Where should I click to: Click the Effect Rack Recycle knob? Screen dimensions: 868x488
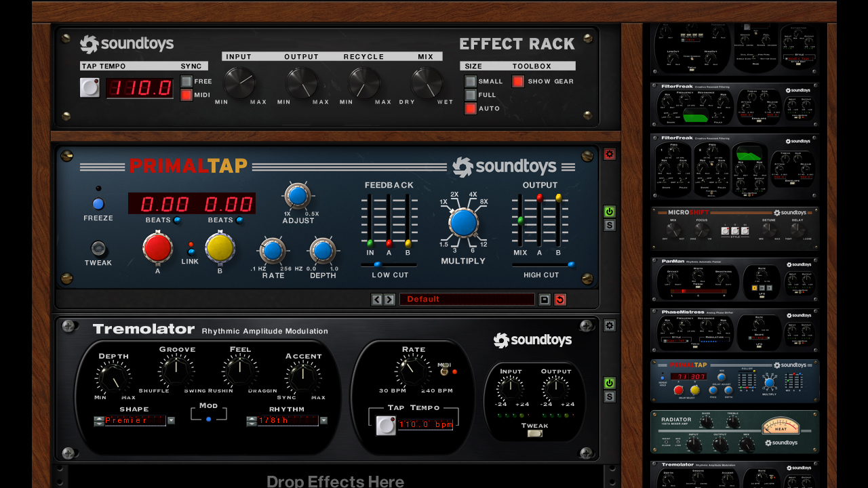click(x=364, y=83)
